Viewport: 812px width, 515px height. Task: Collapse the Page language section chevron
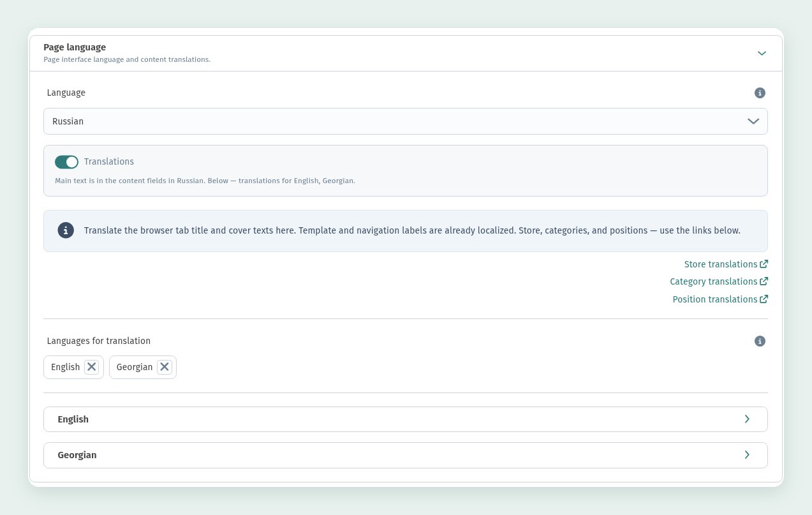point(762,53)
